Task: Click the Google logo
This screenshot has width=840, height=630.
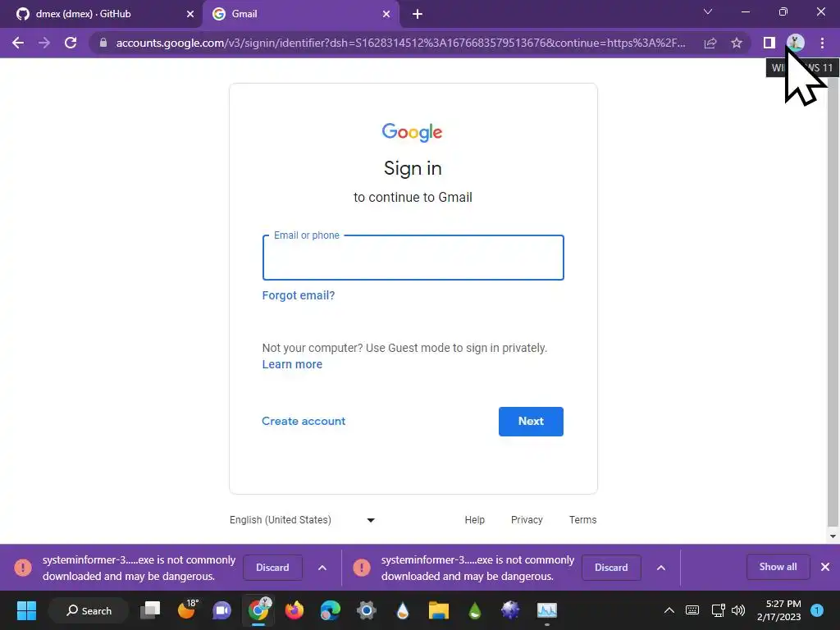Action: 412,132
